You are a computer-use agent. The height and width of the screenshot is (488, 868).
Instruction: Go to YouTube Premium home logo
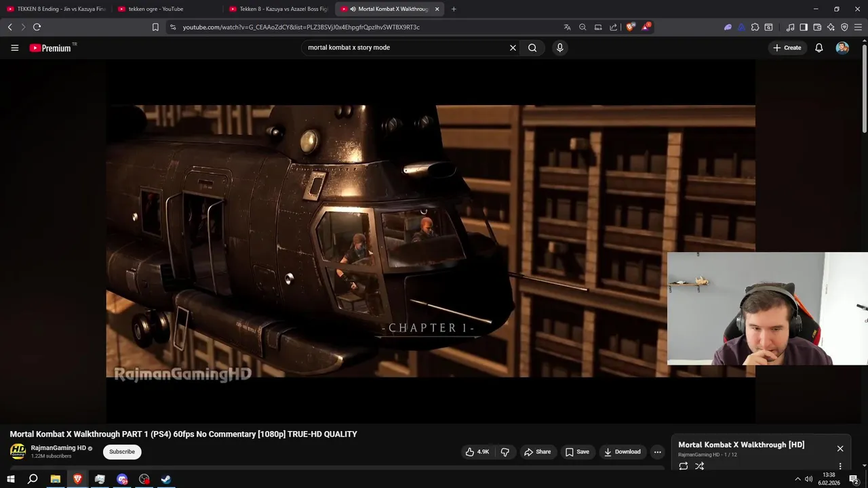tap(50, 48)
